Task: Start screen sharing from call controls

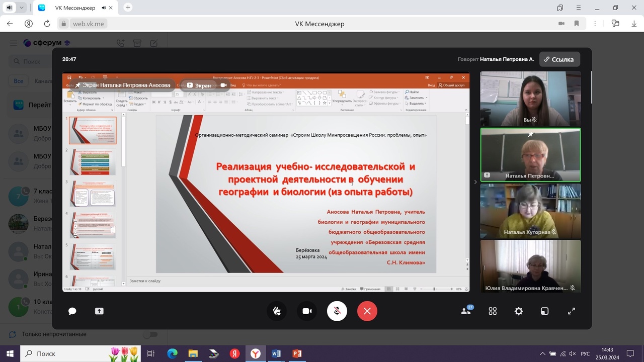Action: coord(99,311)
